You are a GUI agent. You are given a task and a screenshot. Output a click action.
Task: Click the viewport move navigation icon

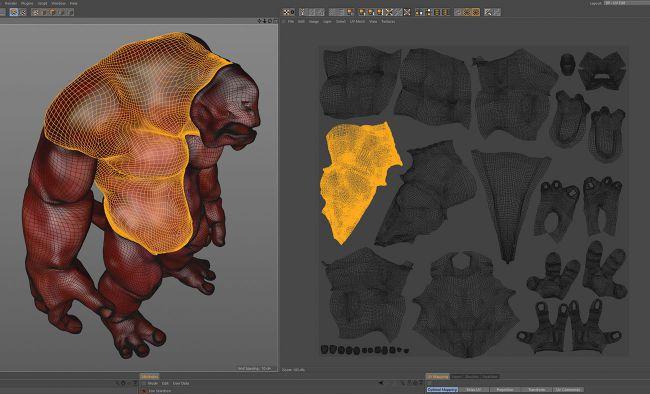[260, 21]
